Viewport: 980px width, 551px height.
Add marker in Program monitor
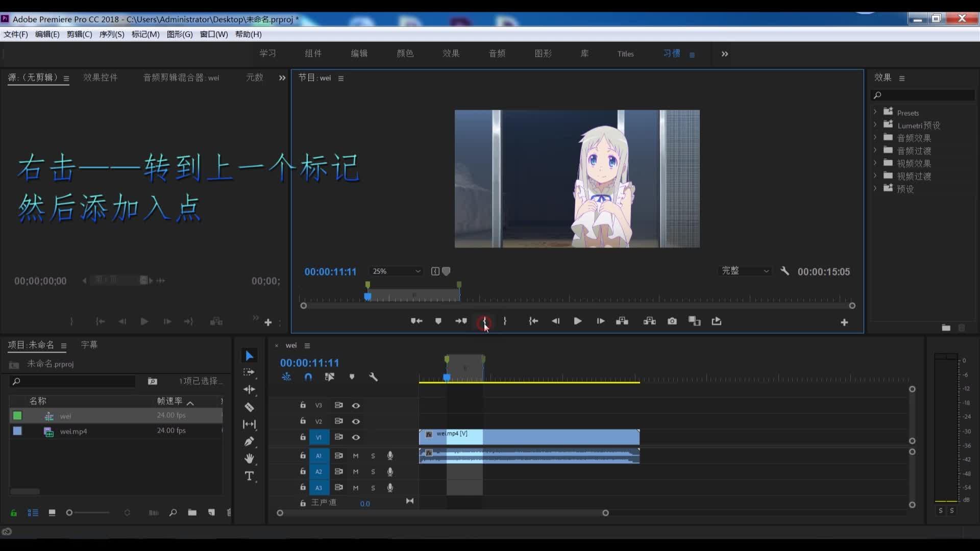click(438, 321)
